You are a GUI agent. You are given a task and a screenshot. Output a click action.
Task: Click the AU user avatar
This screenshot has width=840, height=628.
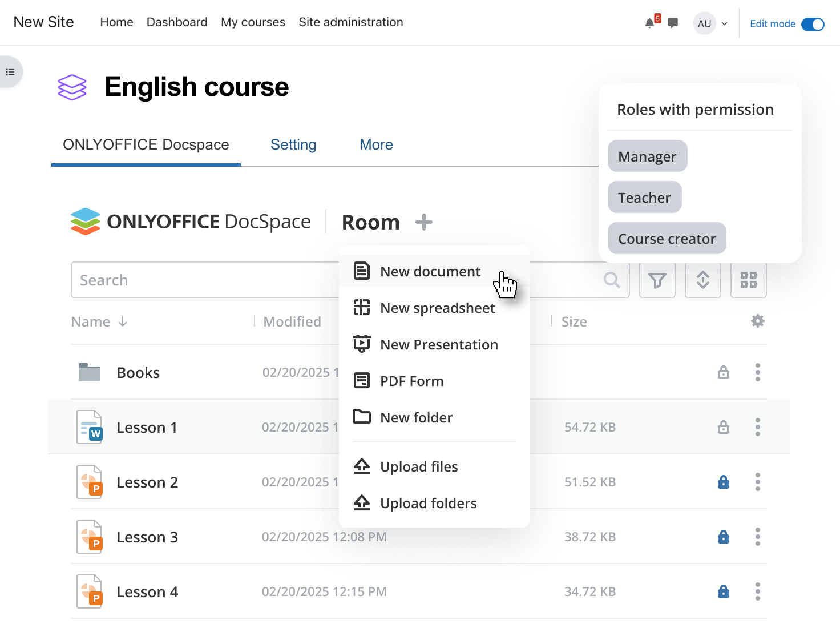pyautogui.click(x=705, y=23)
